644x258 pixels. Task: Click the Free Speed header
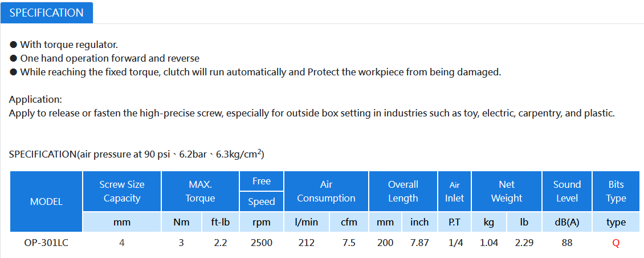(x=262, y=191)
